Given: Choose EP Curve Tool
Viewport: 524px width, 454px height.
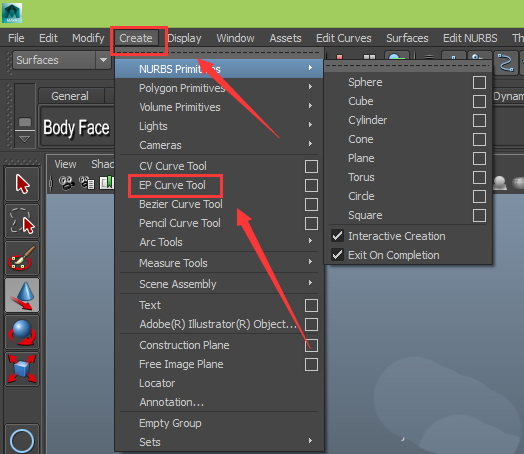Looking at the screenshot, I should coord(172,185).
